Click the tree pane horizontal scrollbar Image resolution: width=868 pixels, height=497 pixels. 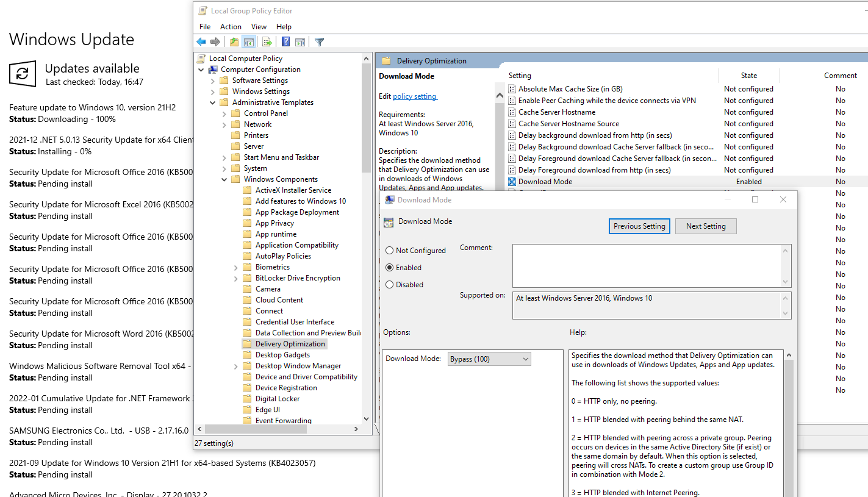(281, 429)
